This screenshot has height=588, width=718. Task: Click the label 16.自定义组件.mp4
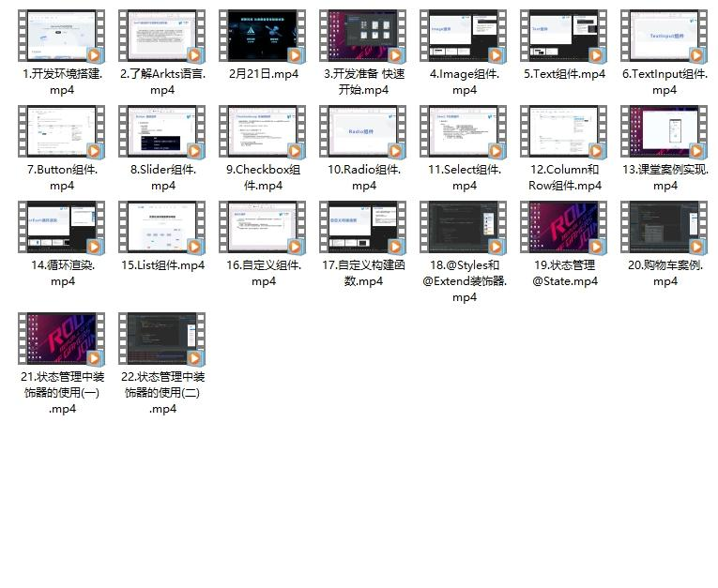pyautogui.click(x=264, y=273)
